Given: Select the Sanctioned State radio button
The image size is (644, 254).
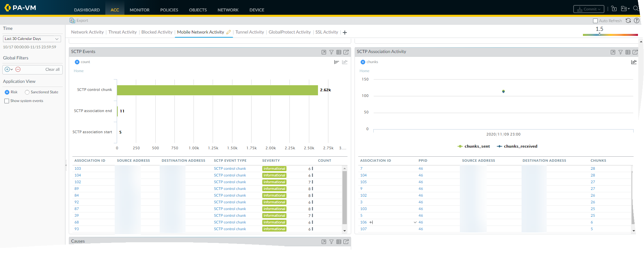Looking at the screenshot, I should pos(27,92).
